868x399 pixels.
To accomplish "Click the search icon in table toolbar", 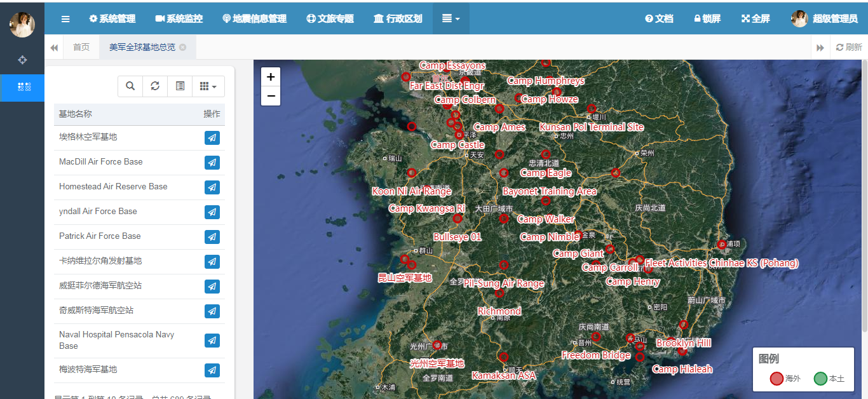I will coord(130,86).
